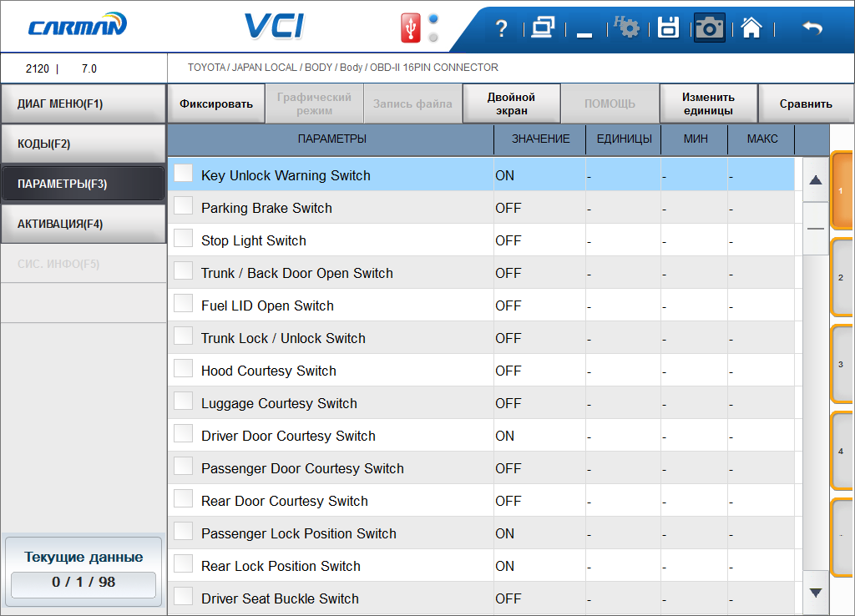
Task: Switch to page tab 3
Action: pyautogui.click(x=842, y=364)
